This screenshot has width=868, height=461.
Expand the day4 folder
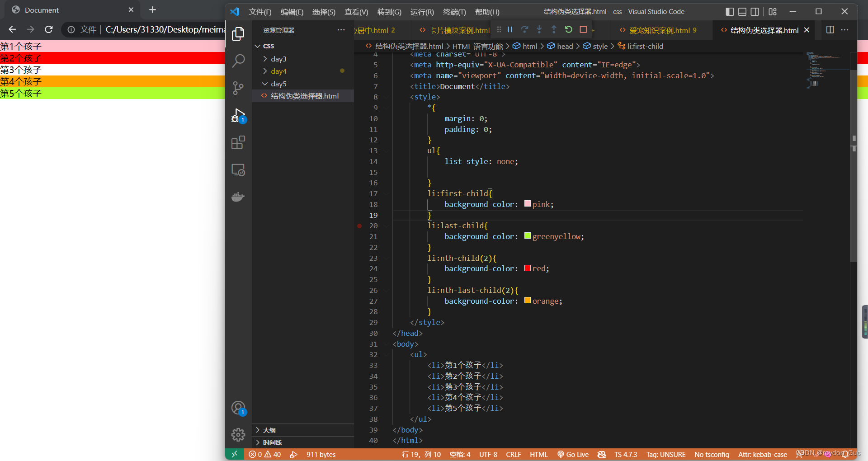[x=265, y=71]
